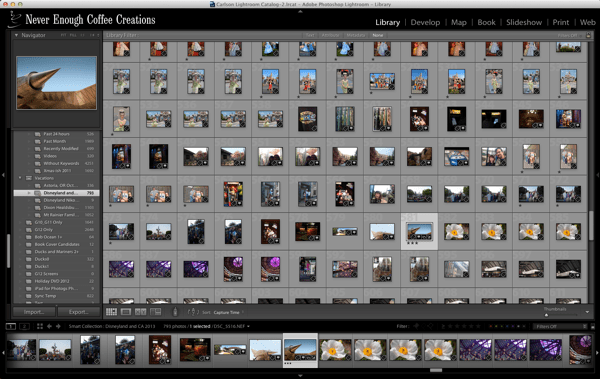Open the Sort Capture Time dropdown
Image resolution: width=600 pixels, height=379 pixels.
pyautogui.click(x=229, y=312)
